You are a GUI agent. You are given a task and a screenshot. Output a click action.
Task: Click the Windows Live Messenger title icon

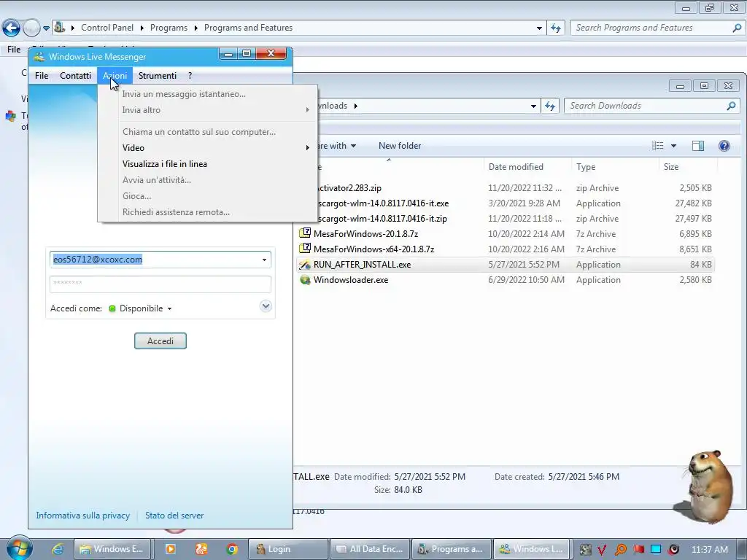point(39,57)
